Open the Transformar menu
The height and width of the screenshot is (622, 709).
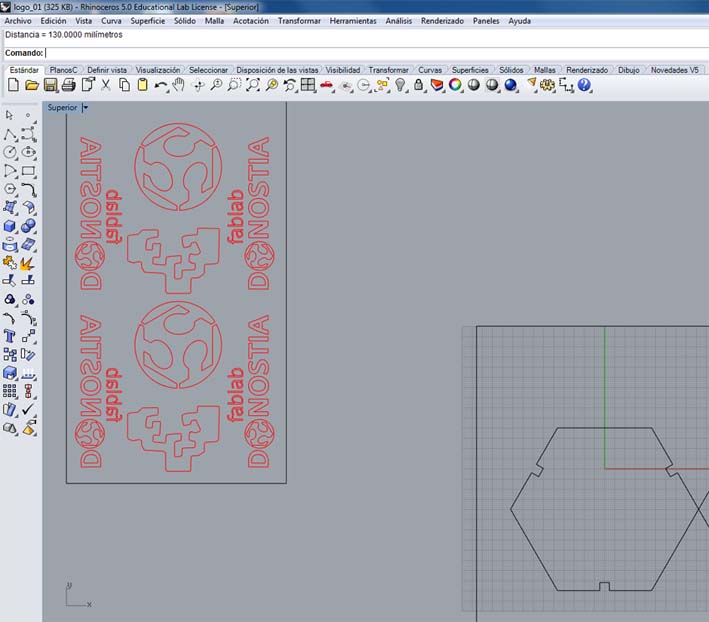tap(299, 21)
